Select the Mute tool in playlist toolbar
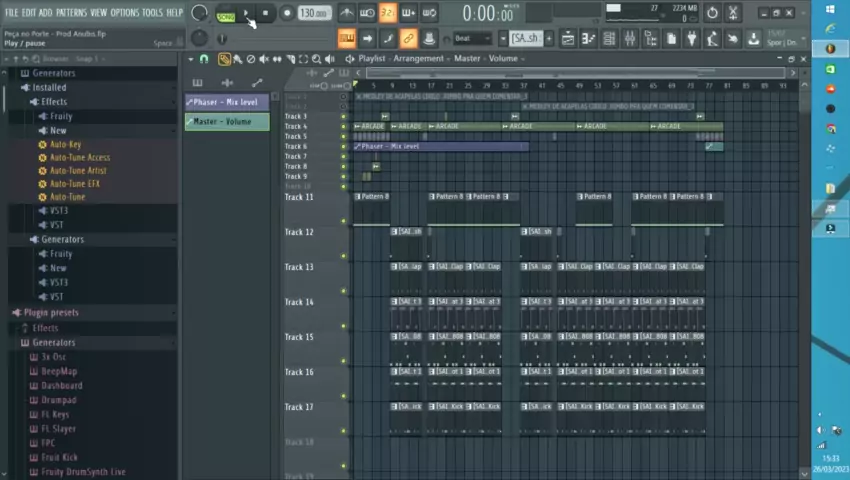This screenshot has height=480, width=850. pyautogui.click(x=262, y=59)
